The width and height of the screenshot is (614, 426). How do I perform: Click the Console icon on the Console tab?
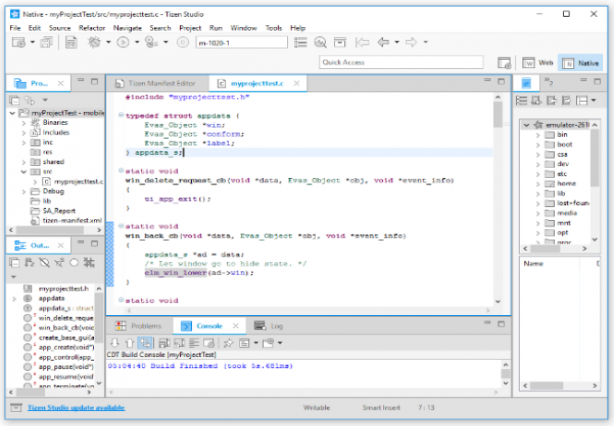(185, 326)
